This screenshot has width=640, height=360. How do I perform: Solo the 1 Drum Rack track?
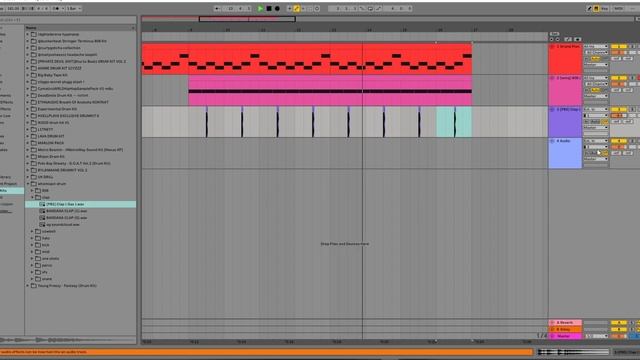tap(632, 47)
